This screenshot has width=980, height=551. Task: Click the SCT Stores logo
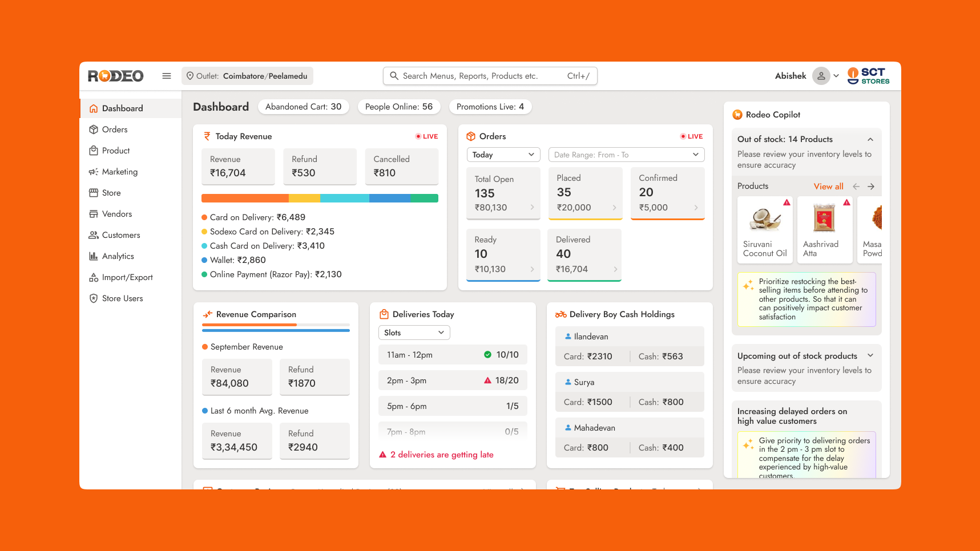(x=868, y=76)
